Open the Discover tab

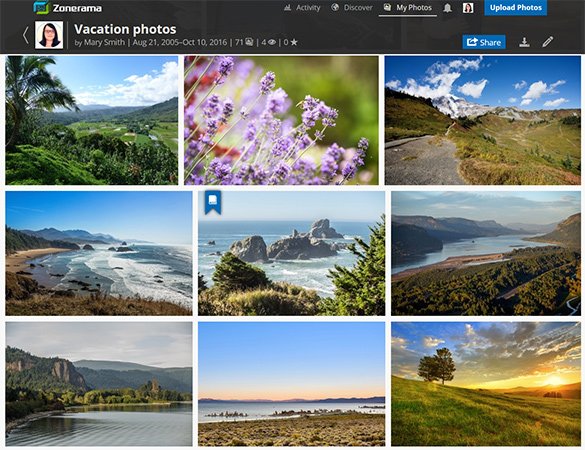[352, 8]
